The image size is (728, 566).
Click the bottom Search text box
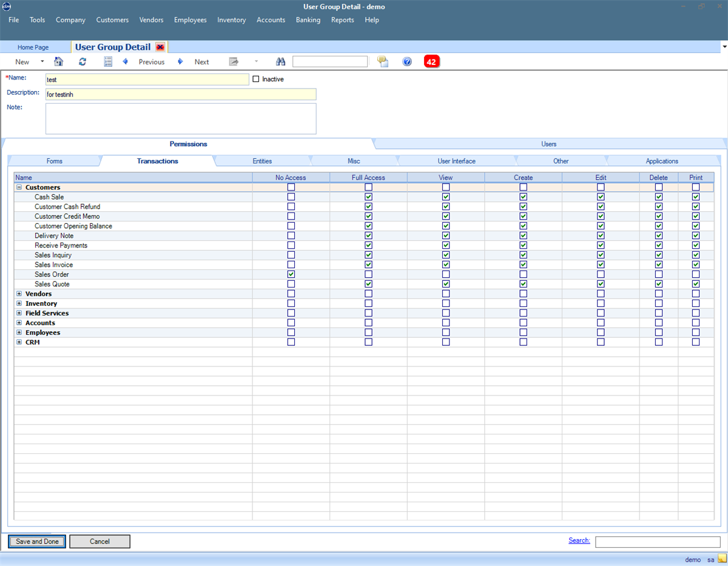658,542
